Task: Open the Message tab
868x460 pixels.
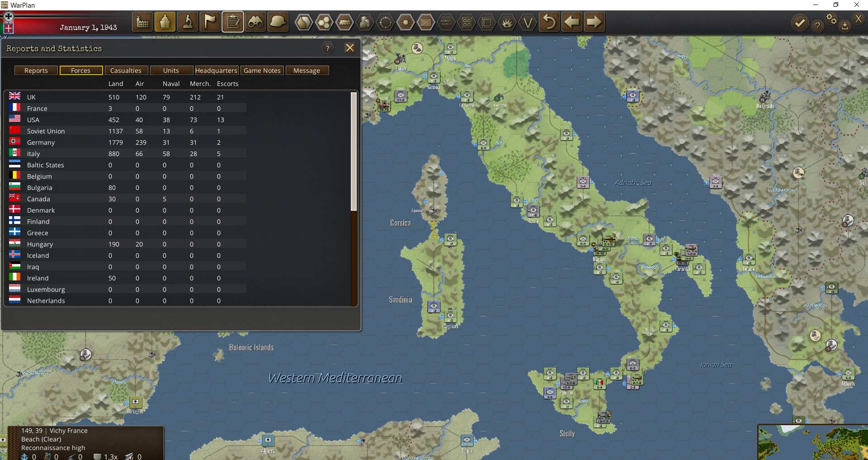Action: tap(307, 71)
